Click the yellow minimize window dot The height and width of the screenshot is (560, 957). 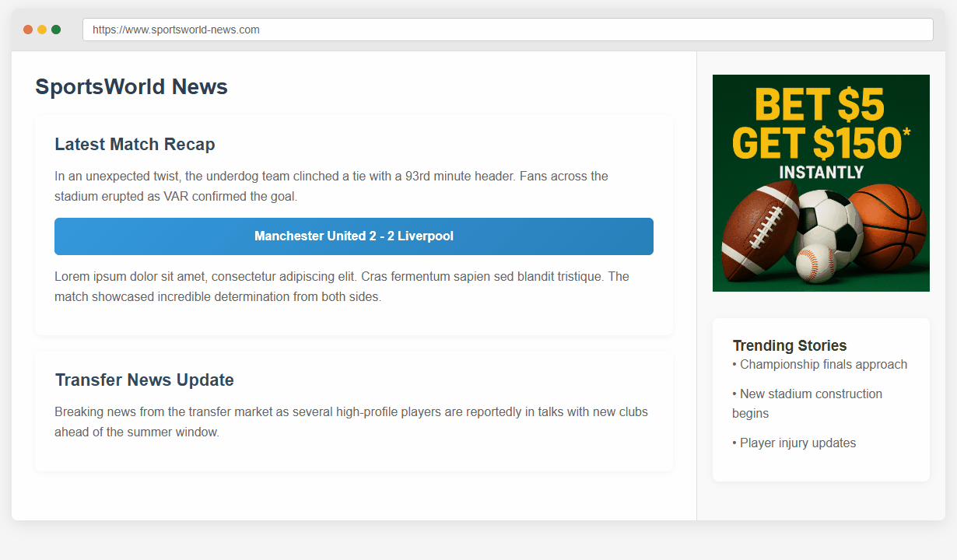click(42, 30)
